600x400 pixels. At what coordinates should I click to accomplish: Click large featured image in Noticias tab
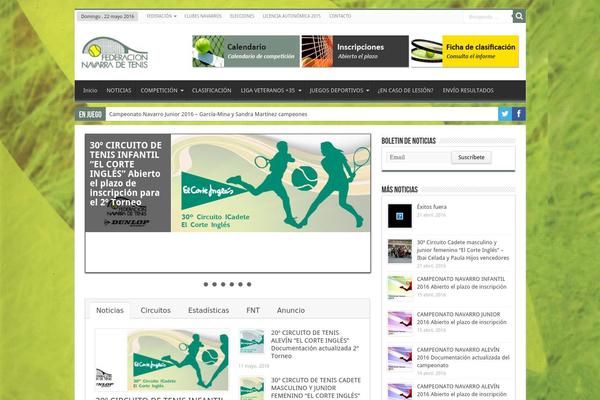point(162,360)
